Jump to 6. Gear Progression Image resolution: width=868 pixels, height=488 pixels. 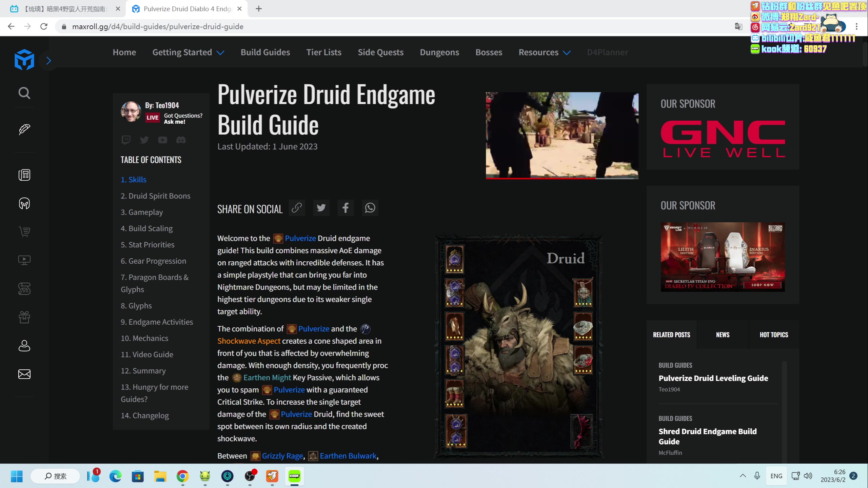coord(154,261)
